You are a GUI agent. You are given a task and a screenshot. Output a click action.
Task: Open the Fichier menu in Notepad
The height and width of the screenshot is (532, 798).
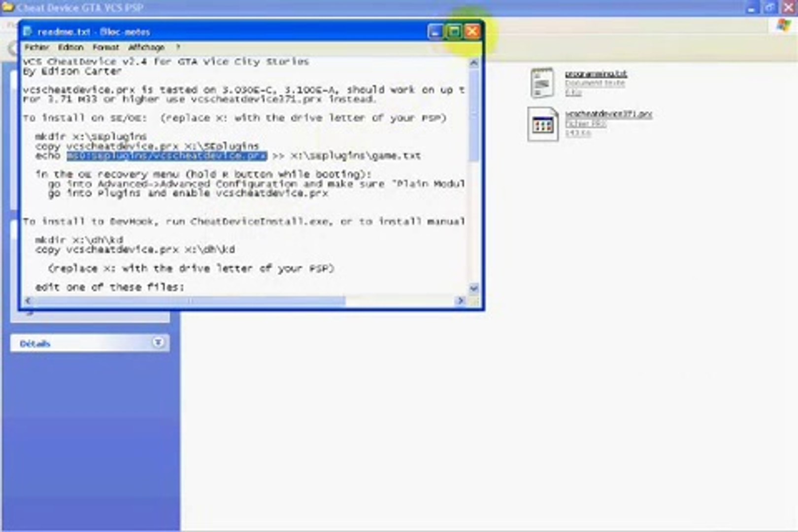(x=37, y=47)
